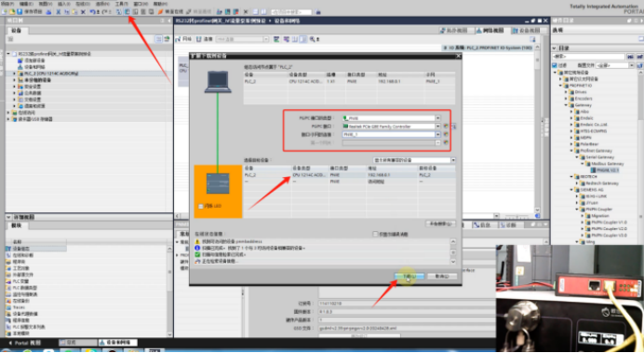
Task: Click the refresh icon beside Realtek interface dropdown
Action: (x=446, y=126)
